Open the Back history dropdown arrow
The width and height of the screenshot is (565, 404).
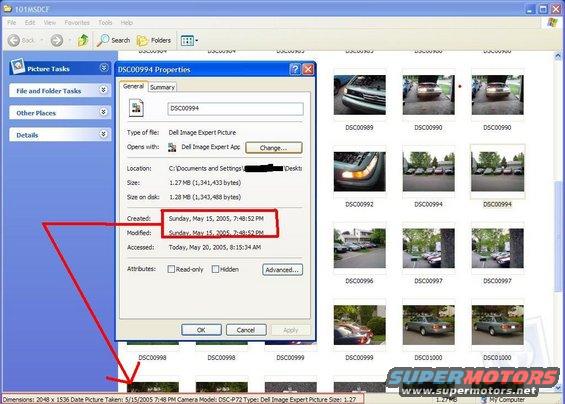click(42, 40)
